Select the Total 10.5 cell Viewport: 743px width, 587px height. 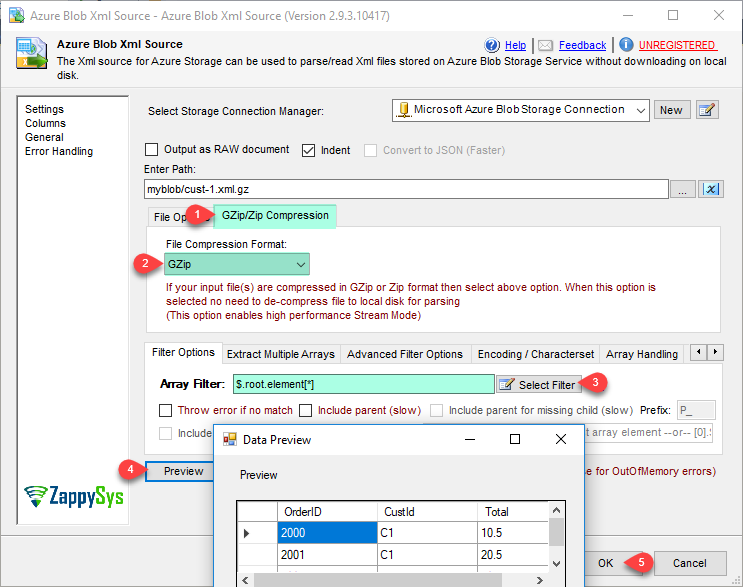click(513, 533)
